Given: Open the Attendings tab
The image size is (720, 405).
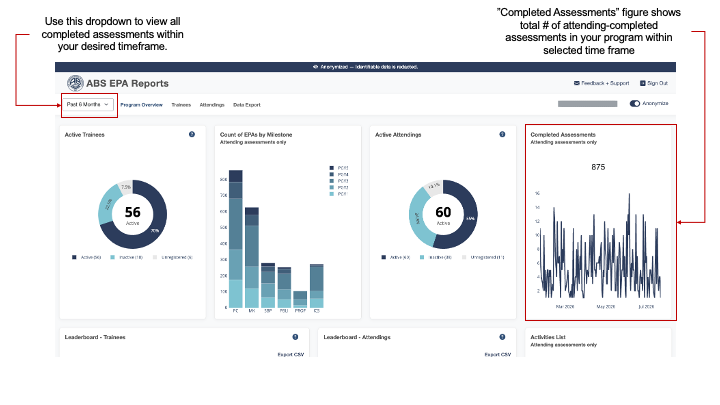Looking at the screenshot, I should click(x=212, y=105).
